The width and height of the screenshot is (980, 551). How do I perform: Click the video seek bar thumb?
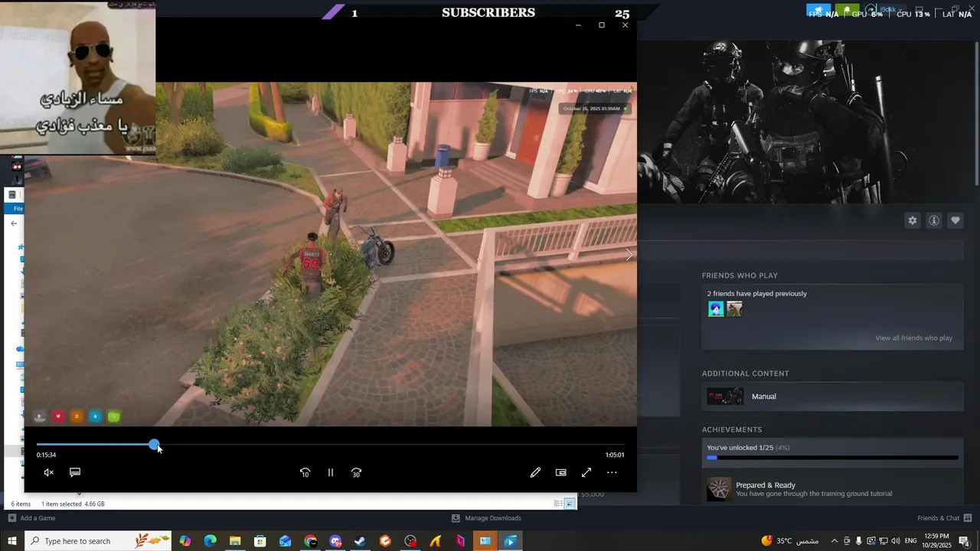coord(155,445)
